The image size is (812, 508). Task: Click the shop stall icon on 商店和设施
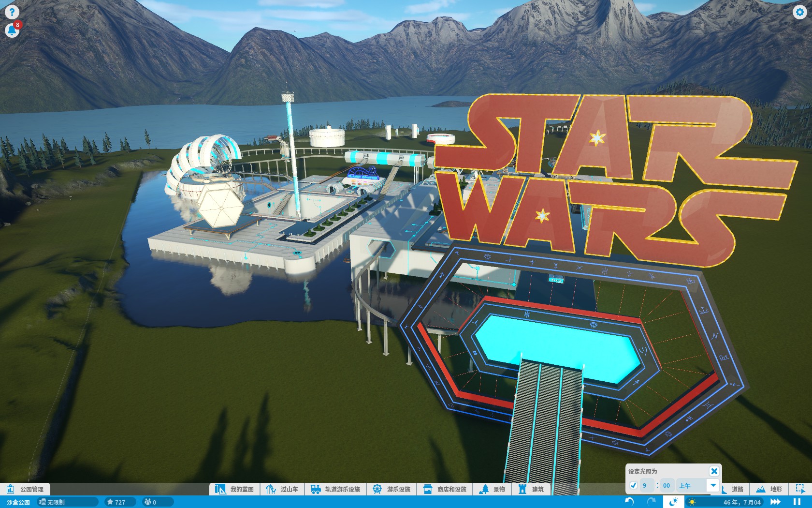click(427, 489)
